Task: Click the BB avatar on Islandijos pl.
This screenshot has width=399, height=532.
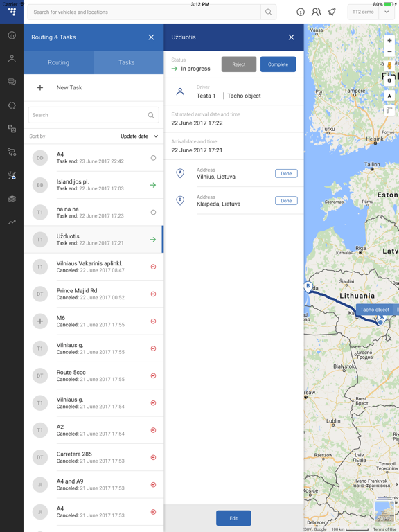Action: [40, 185]
